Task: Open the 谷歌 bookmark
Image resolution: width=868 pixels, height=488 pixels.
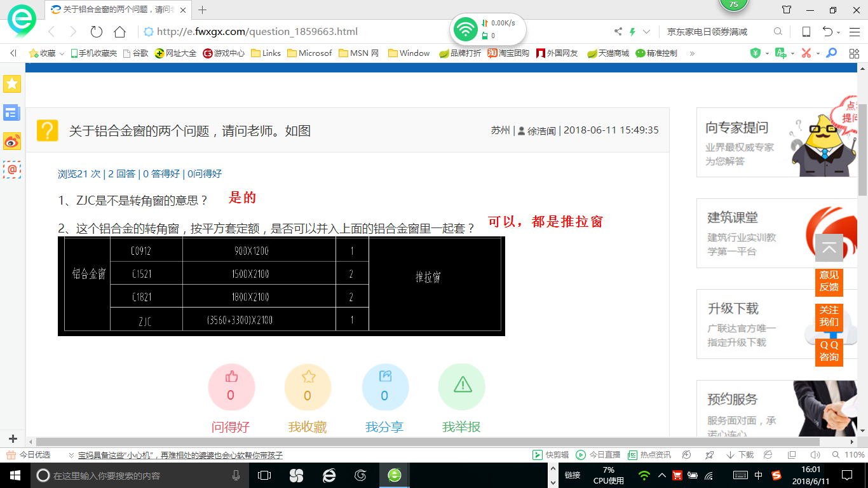Action: [136, 53]
